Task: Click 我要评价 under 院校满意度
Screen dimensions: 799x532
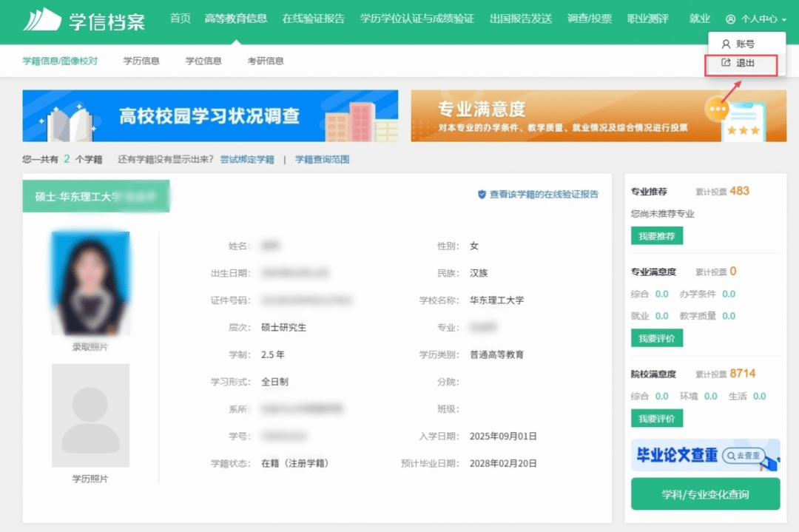Action: point(656,419)
